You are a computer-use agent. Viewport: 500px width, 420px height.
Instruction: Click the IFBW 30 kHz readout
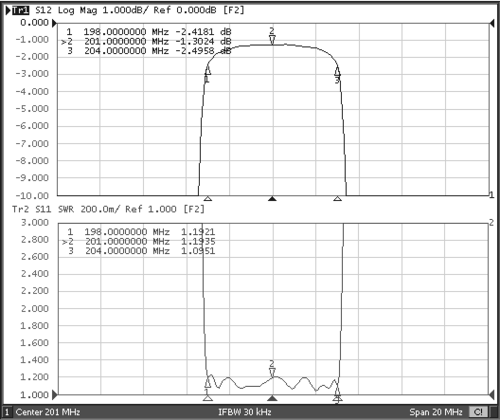coord(245,412)
